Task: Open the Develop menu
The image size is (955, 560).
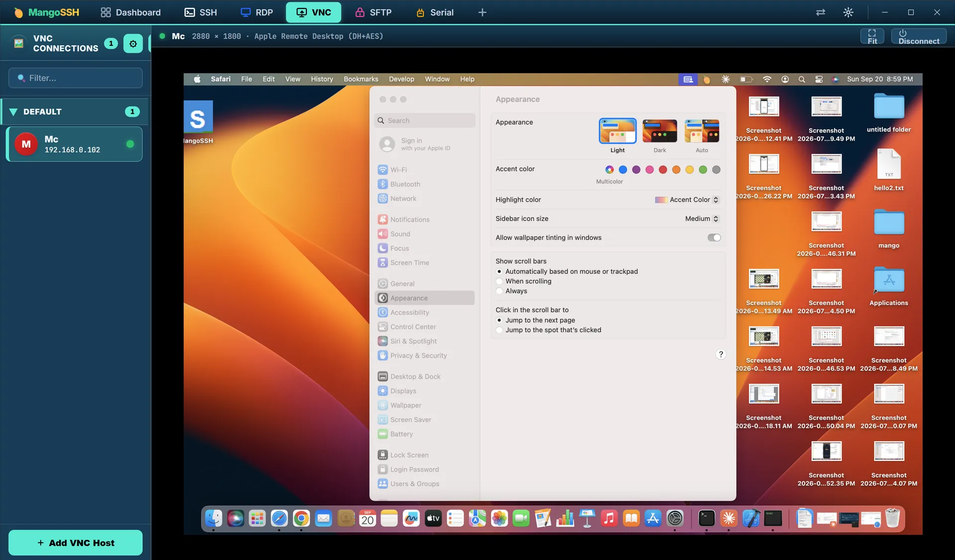Action: tap(401, 79)
